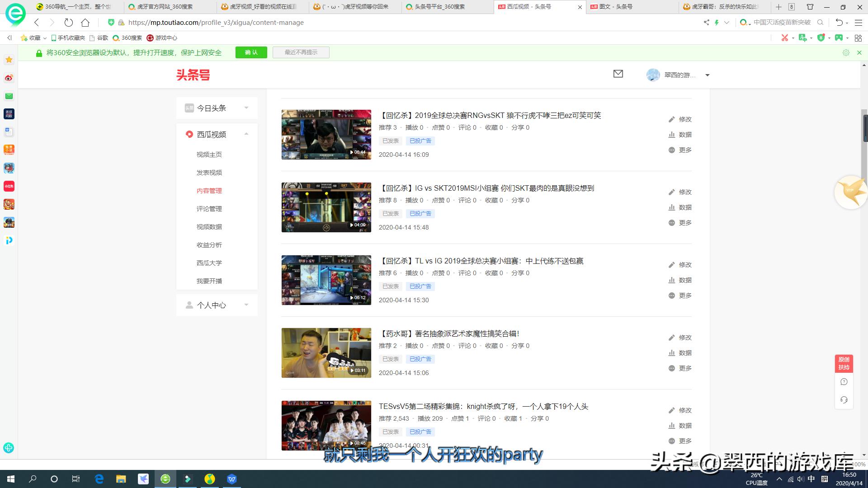868x488 pixels.
Task: Expand the 今日头条 dropdown in the sidebar
Action: [246, 108]
